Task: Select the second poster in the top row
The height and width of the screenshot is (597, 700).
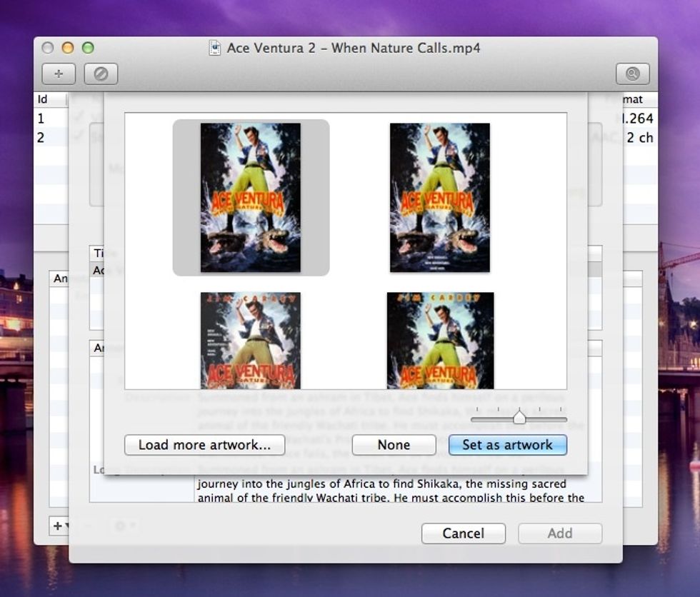Action: [440, 198]
